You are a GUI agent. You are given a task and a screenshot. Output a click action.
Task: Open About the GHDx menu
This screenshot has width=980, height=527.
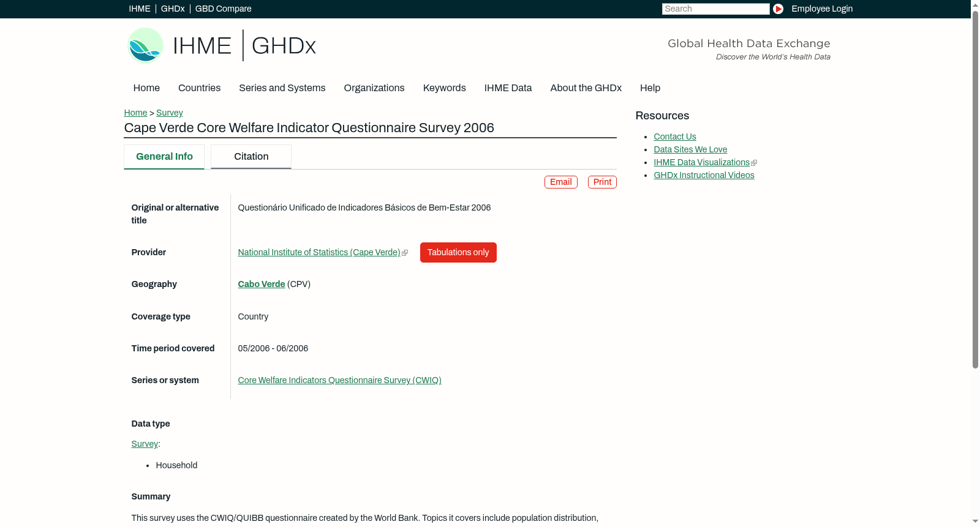[586, 88]
